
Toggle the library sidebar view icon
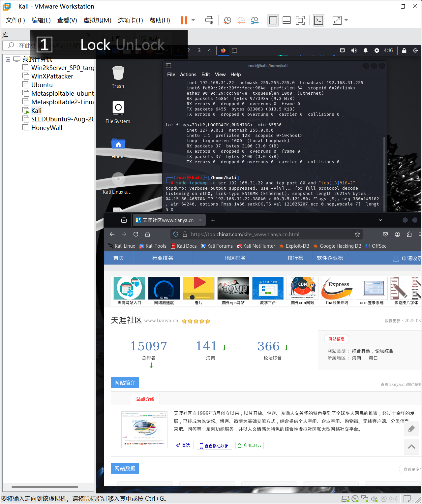coord(273,20)
